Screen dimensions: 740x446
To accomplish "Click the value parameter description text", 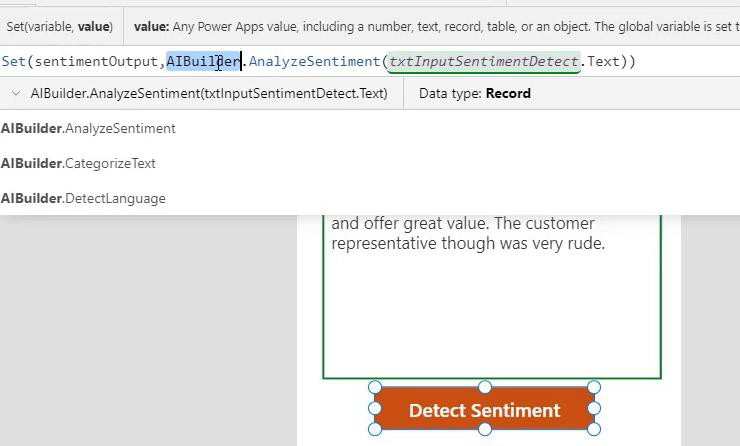I will tap(437, 26).
